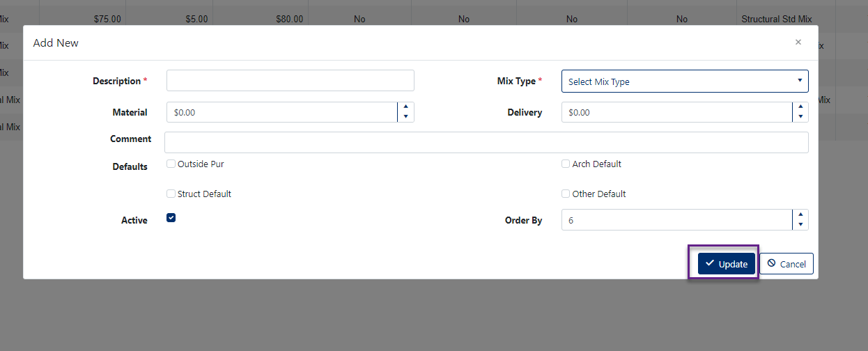Focus the Description text field
The image size is (868, 351).
[x=290, y=81]
